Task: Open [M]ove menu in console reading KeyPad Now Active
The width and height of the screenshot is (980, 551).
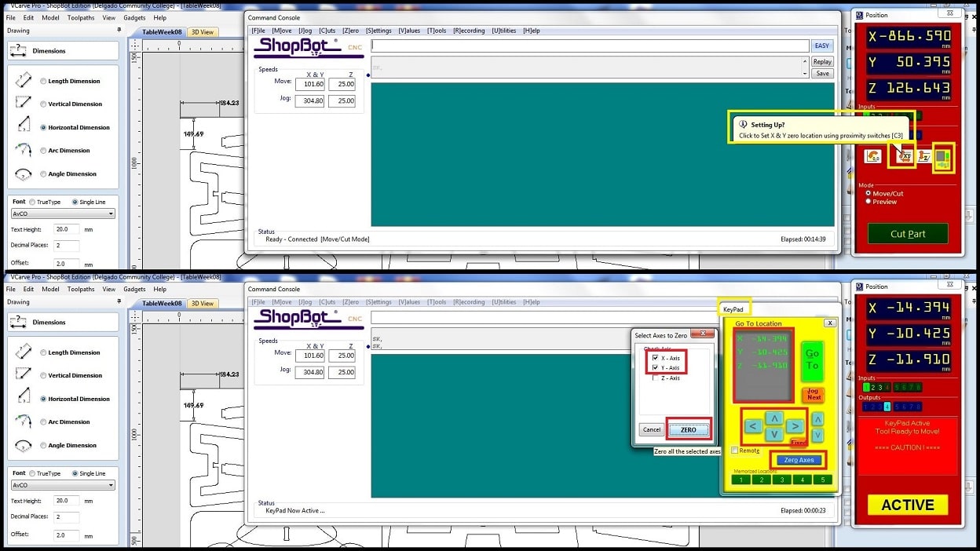Action: tap(282, 302)
